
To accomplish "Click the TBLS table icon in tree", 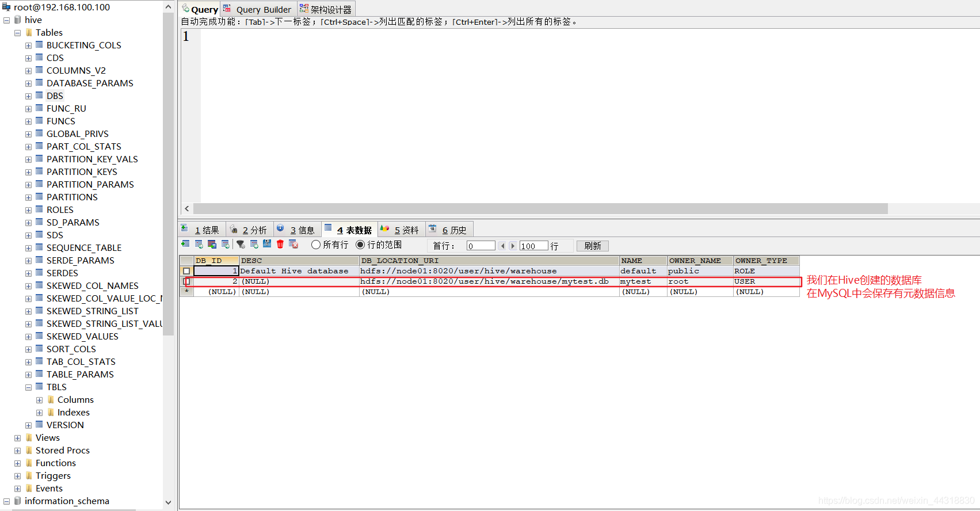I will (x=39, y=386).
